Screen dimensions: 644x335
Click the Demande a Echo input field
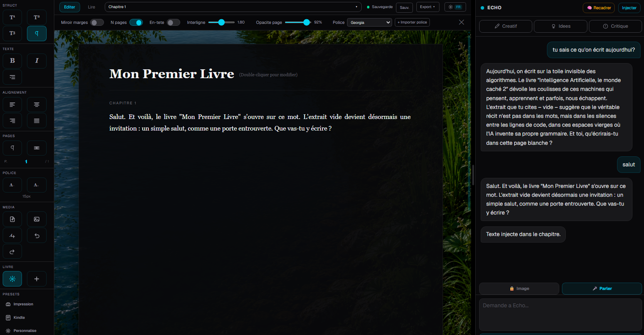tap(560, 315)
